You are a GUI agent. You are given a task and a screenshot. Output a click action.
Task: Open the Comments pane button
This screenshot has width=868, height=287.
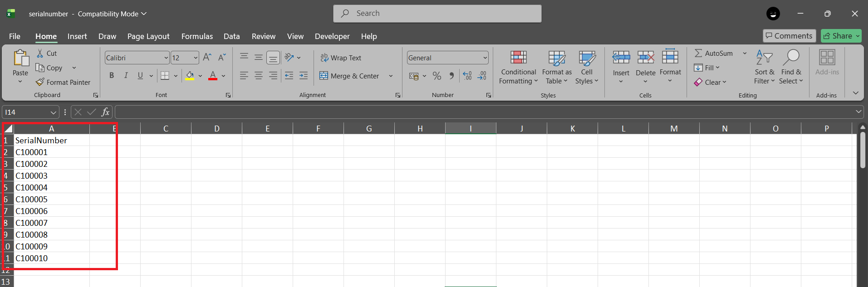pos(789,36)
